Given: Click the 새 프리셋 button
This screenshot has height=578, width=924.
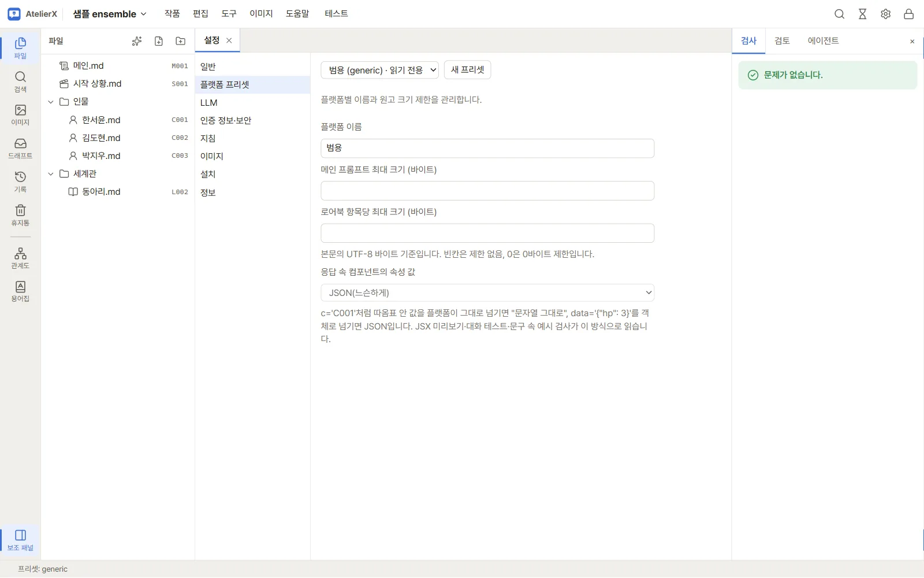Looking at the screenshot, I should [468, 70].
